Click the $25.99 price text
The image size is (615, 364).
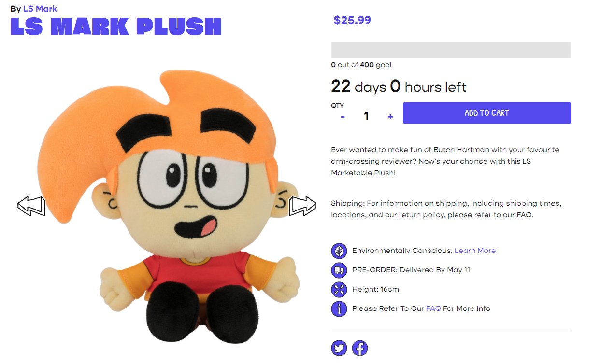point(352,20)
